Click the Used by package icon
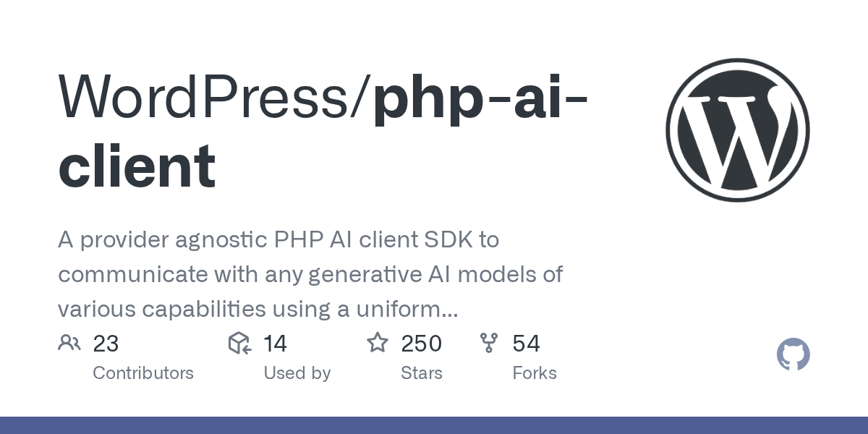This screenshot has height=434, width=868. (239, 343)
